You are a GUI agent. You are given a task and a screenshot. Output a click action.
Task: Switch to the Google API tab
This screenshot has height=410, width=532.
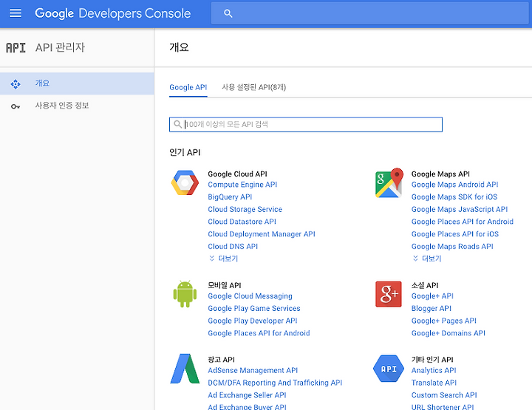188,87
